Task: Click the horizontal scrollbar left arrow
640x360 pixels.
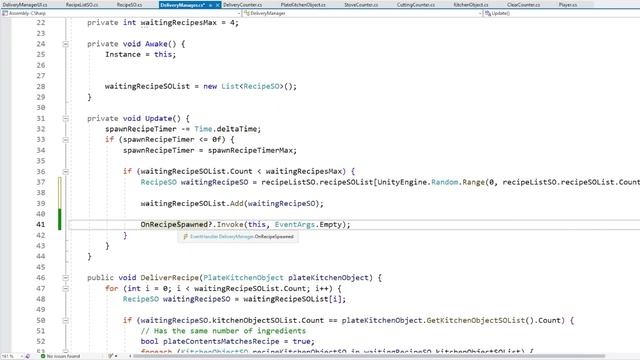Action: [x=130, y=356]
